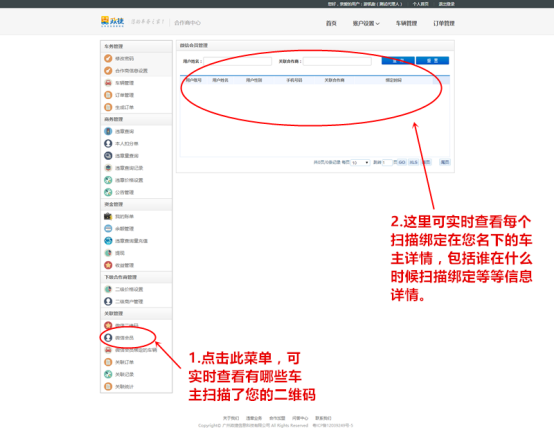Click the GO pagination button
The width and height of the screenshot is (554, 428).
coord(402,162)
